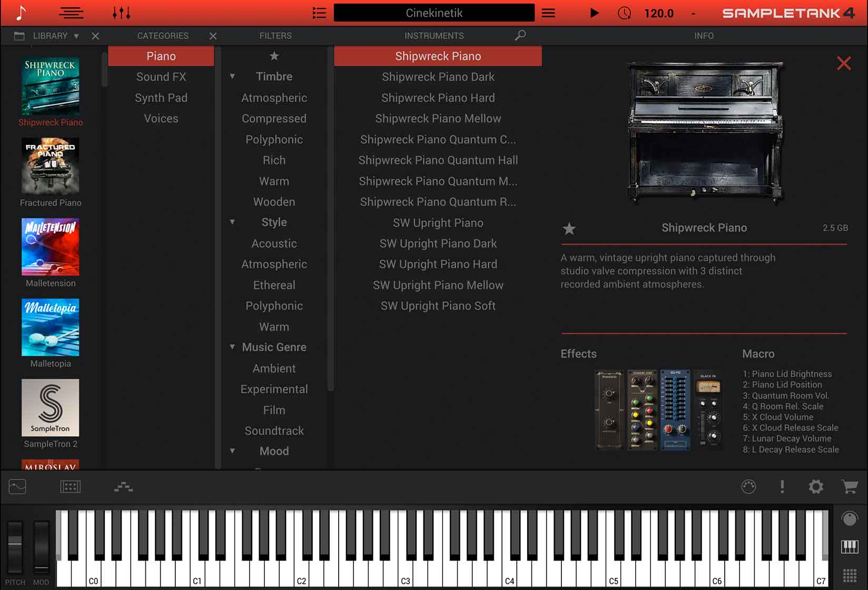Select the Malletopia library thumbnail
Viewport: 868px width, 590px height.
coord(51,327)
